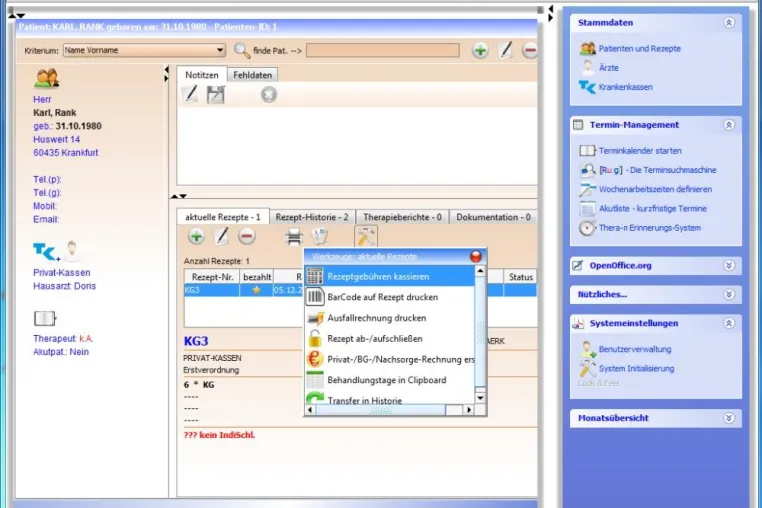
Task: Switch to the Fehldaten tab
Action: coord(252,75)
